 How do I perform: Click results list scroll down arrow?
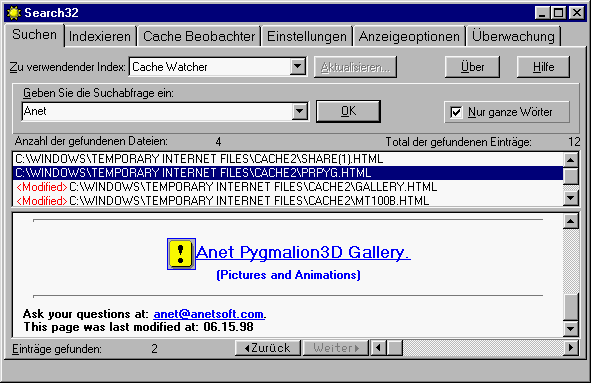(571, 198)
